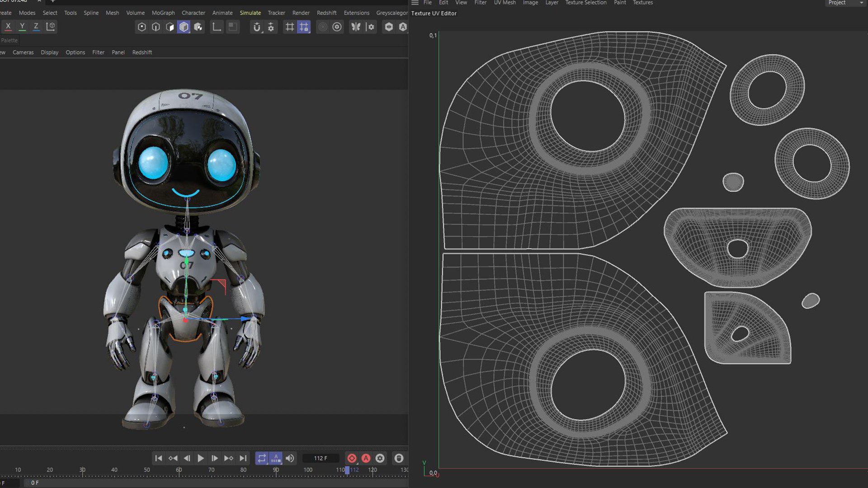Image resolution: width=868 pixels, height=488 pixels.
Task: Select the Texture mode icon
Action: tap(198, 27)
